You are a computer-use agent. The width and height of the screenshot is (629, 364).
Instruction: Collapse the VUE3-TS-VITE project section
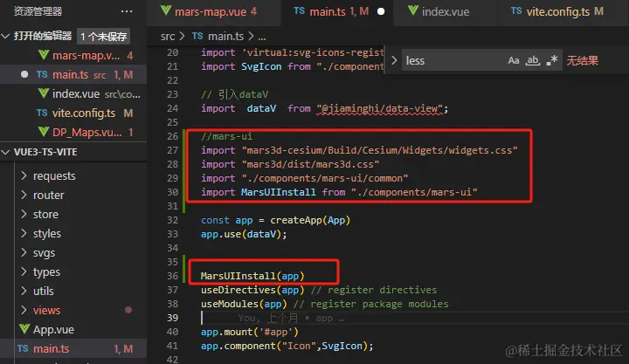pyautogui.click(x=5, y=153)
